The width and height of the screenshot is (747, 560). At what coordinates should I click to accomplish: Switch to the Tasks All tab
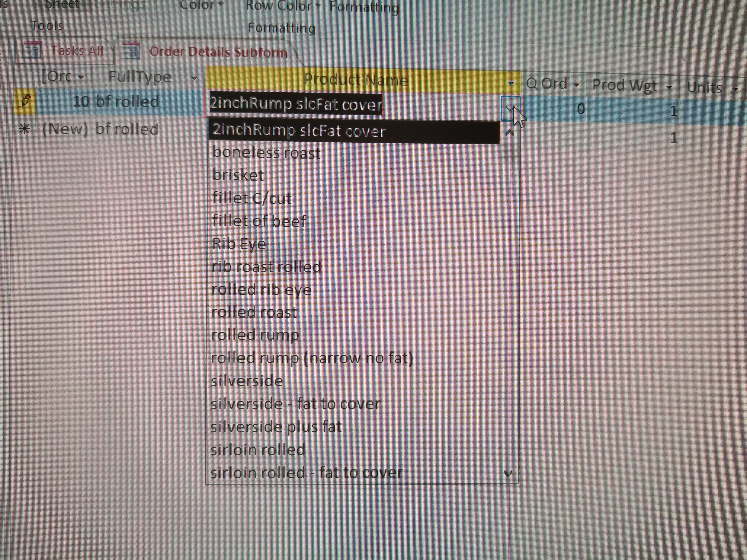[x=77, y=51]
